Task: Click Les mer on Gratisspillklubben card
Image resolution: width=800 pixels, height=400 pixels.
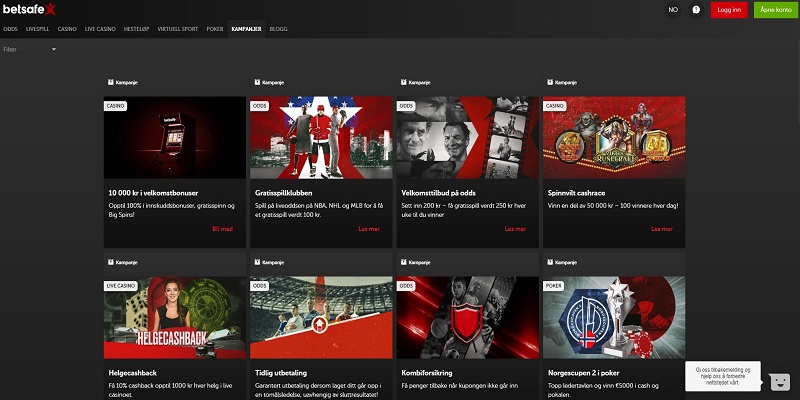Action: [369, 229]
